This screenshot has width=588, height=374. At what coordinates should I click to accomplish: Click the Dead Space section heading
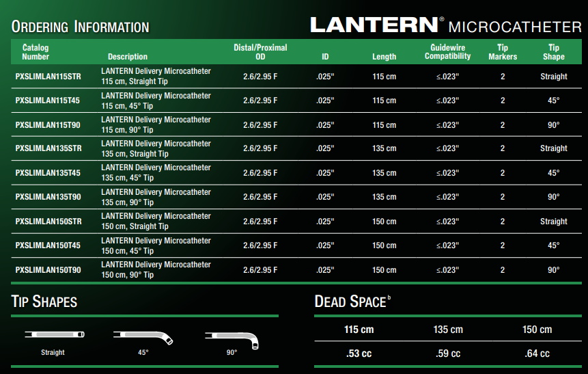(x=350, y=302)
